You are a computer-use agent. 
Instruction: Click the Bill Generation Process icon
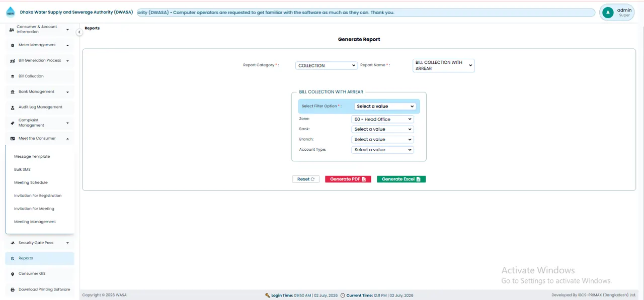click(x=13, y=61)
